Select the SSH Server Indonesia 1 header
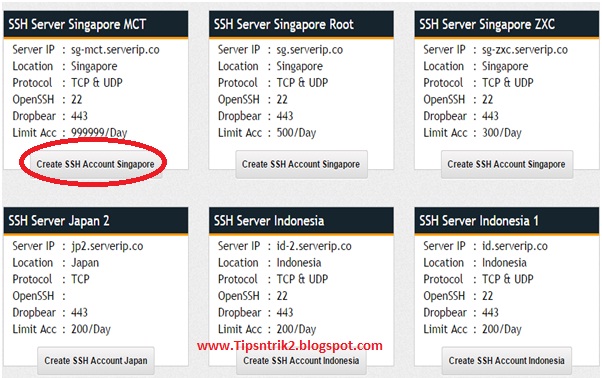This screenshot has width=602, height=378. tap(507, 221)
